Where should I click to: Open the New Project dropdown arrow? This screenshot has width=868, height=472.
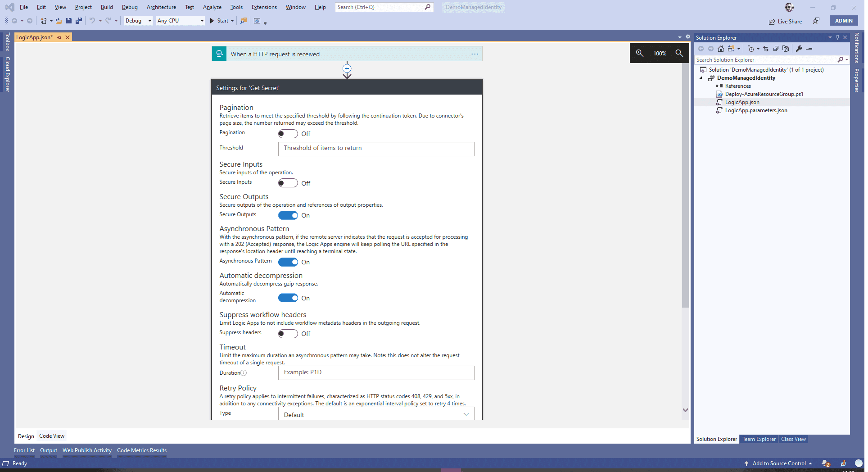pos(51,21)
